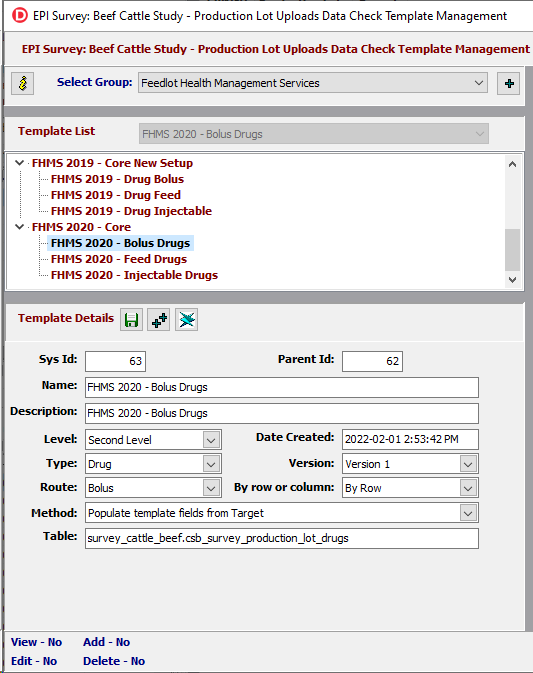Open the Type dropdown showing Drug

click(153, 464)
